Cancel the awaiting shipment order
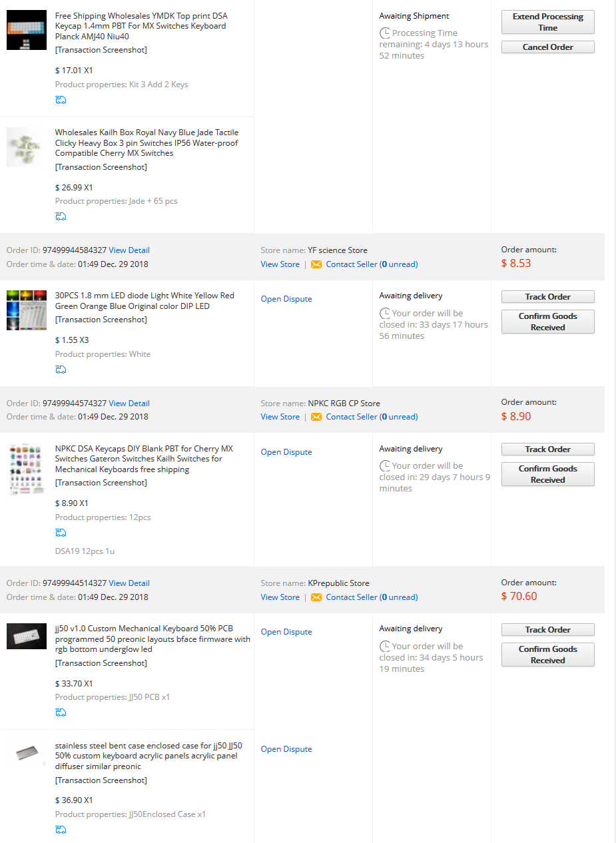 (547, 47)
